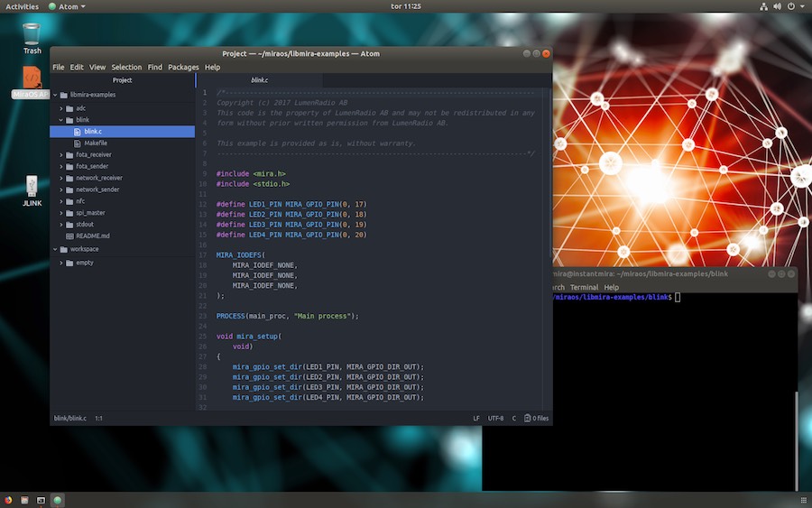Open Activities overview
This screenshot has height=508, width=812.
[x=22, y=6]
